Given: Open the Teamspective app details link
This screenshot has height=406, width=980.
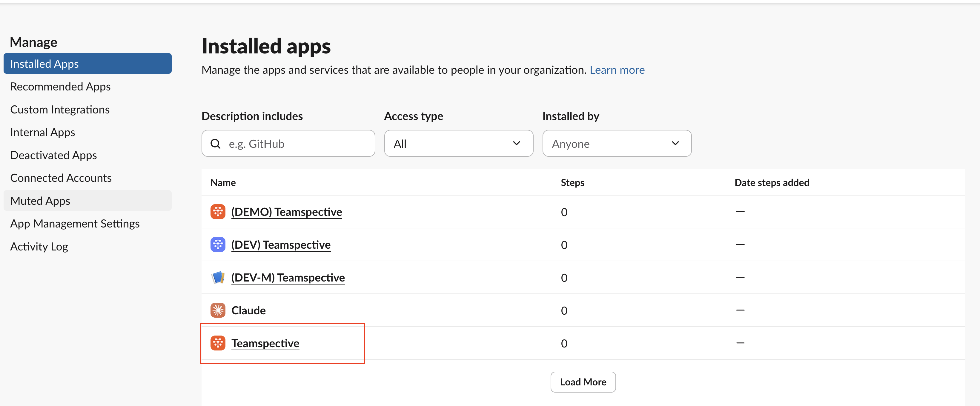Looking at the screenshot, I should (265, 343).
